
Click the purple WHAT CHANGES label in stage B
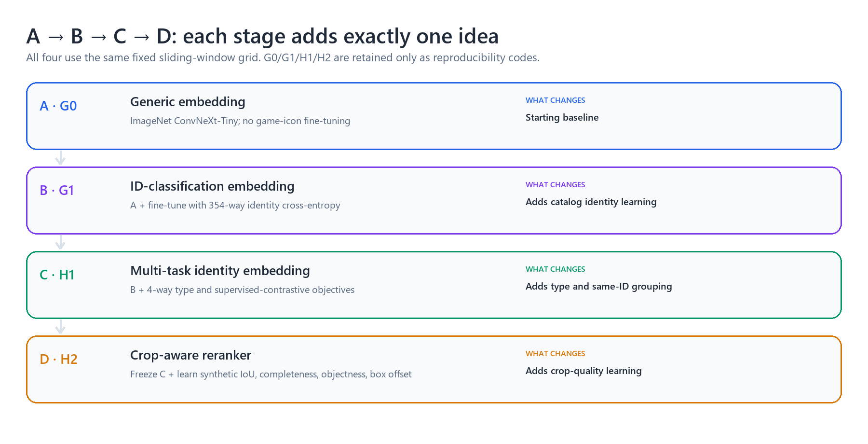555,185
